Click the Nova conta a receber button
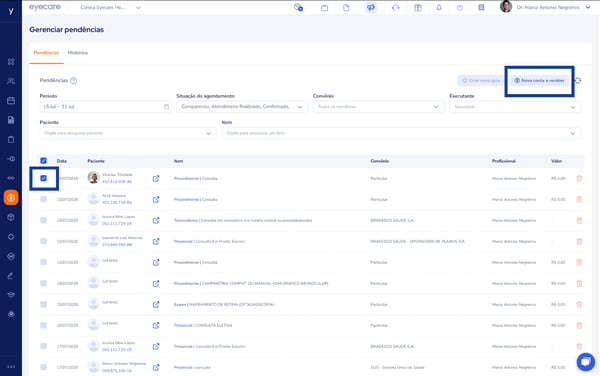This screenshot has height=376, width=600. click(539, 81)
